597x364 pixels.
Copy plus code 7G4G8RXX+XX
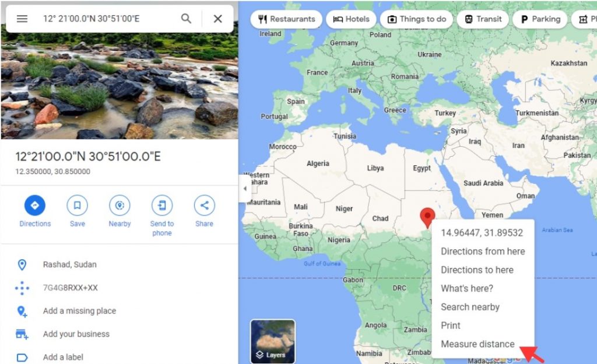click(x=70, y=288)
